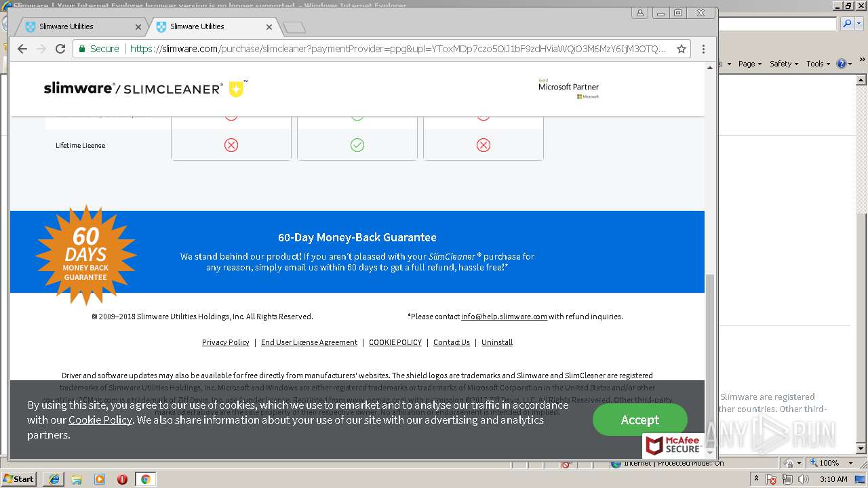Open Chrome three-dot menu

click(x=703, y=49)
